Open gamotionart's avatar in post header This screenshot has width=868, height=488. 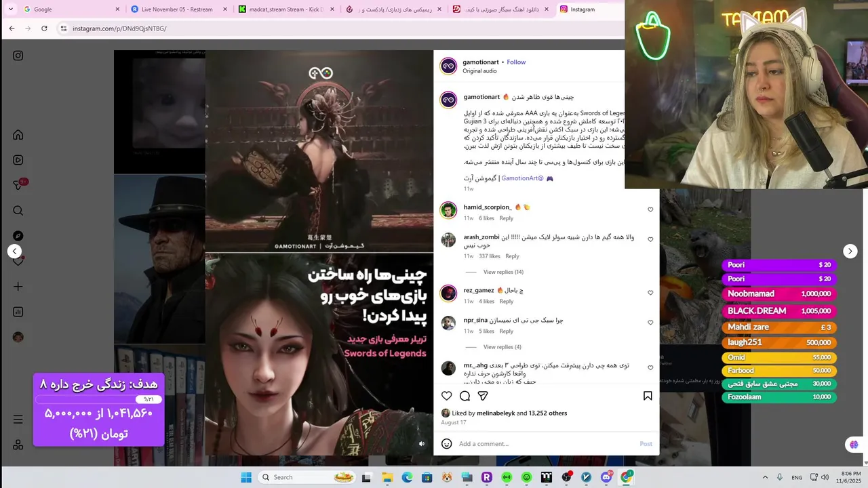point(448,66)
